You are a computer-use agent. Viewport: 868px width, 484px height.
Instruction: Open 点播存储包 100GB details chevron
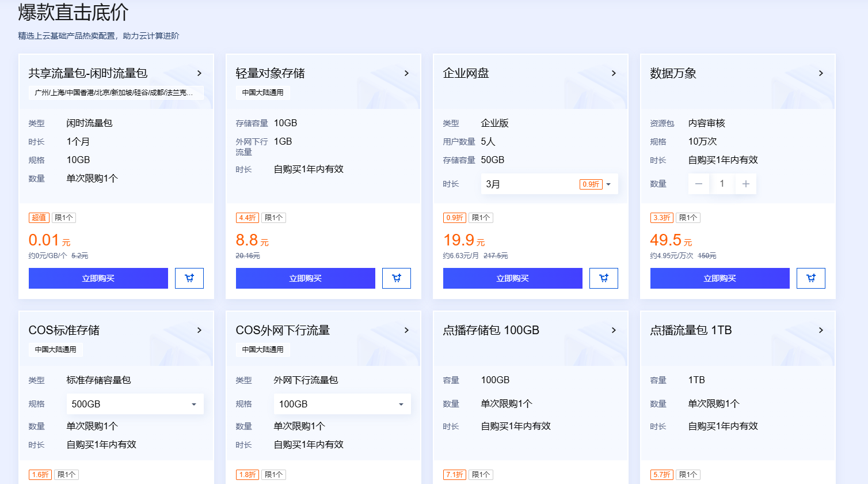coord(614,330)
